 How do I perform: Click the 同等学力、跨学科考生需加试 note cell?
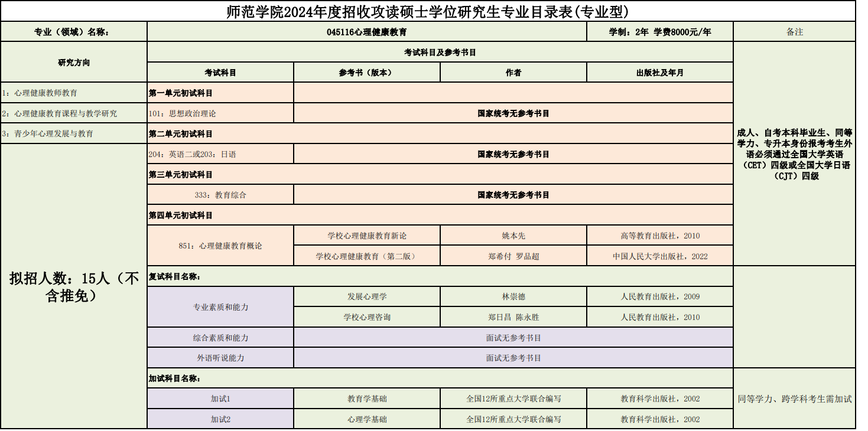(x=795, y=399)
